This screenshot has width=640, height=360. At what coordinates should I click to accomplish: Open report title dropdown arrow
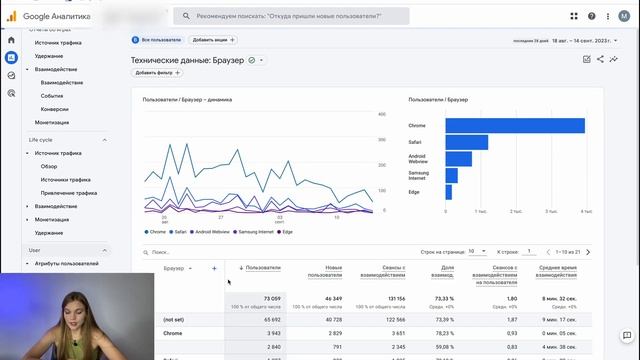262,60
